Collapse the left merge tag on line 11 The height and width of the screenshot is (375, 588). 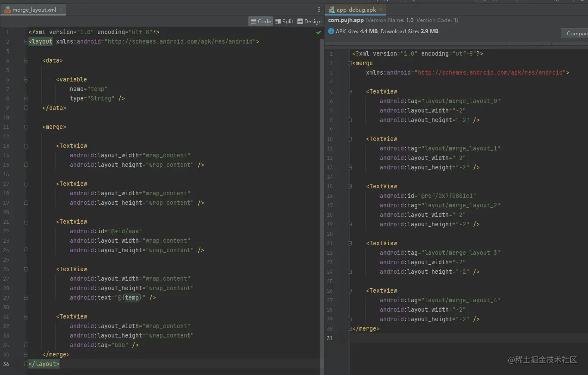click(26, 127)
